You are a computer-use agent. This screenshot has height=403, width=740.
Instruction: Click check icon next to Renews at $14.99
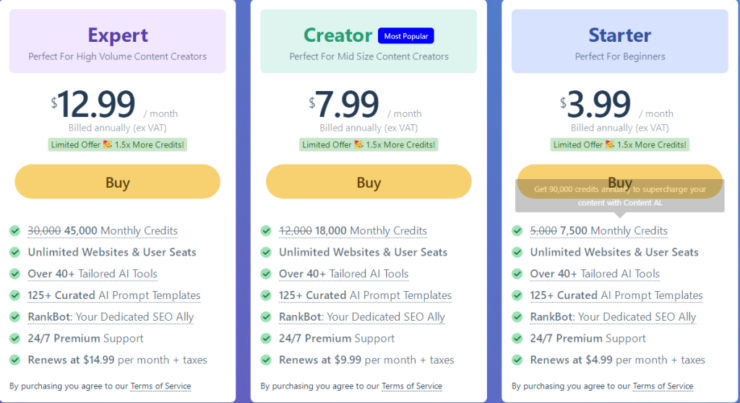coord(15,360)
